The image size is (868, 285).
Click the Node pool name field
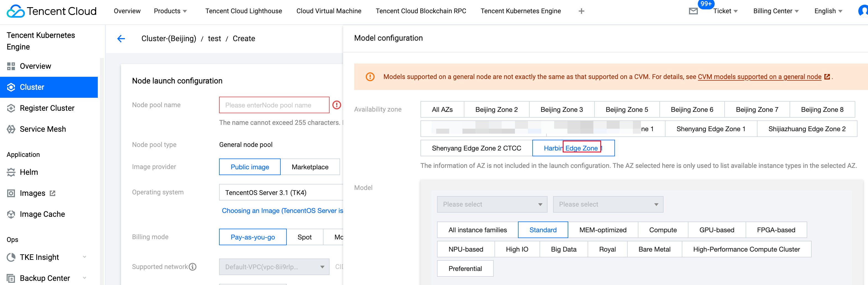274,105
